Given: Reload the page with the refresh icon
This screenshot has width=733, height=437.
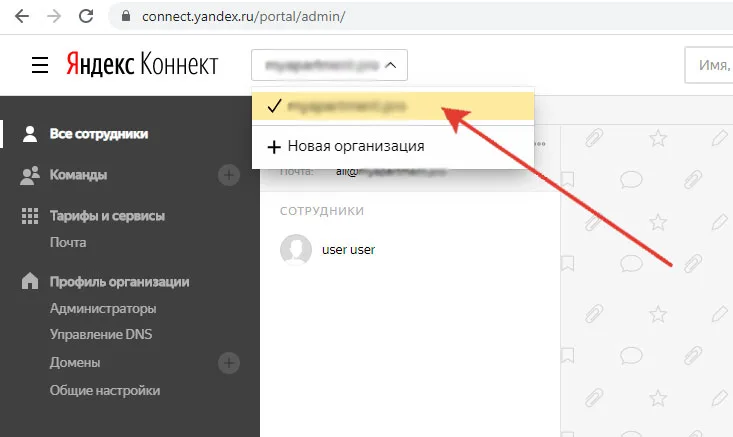Looking at the screenshot, I should [x=86, y=16].
